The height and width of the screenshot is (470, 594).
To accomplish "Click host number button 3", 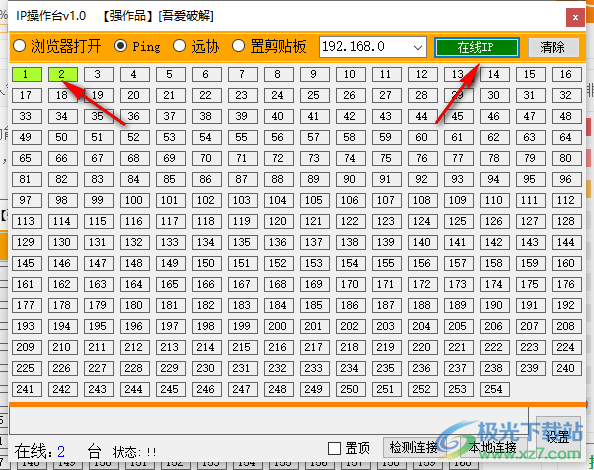I will [x=98, y=74].
